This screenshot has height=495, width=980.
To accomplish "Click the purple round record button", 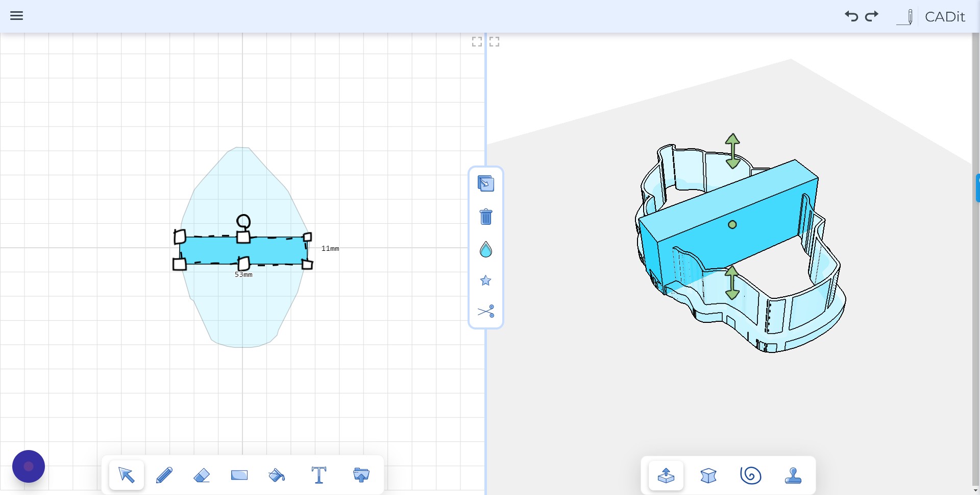I will 29,466.
